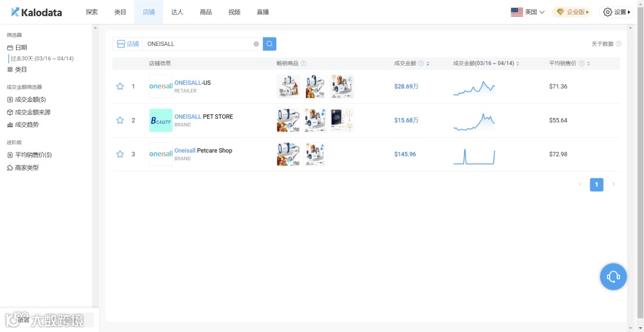
Task: Expand the 成交金额($) filter
Action: pyautogui.click(x=26, y=100)
